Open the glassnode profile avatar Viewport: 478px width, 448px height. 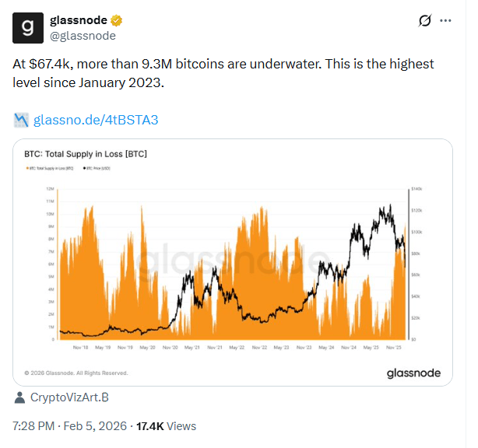point(26,27)
